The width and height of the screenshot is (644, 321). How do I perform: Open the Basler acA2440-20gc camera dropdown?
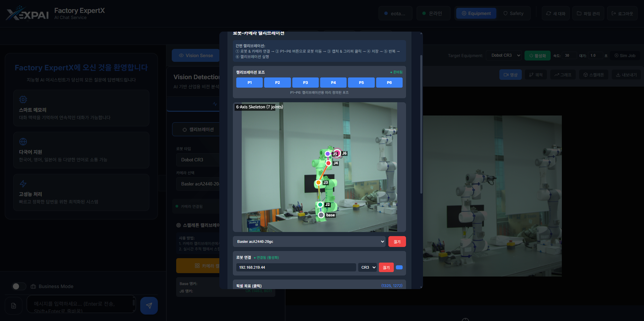309,242
